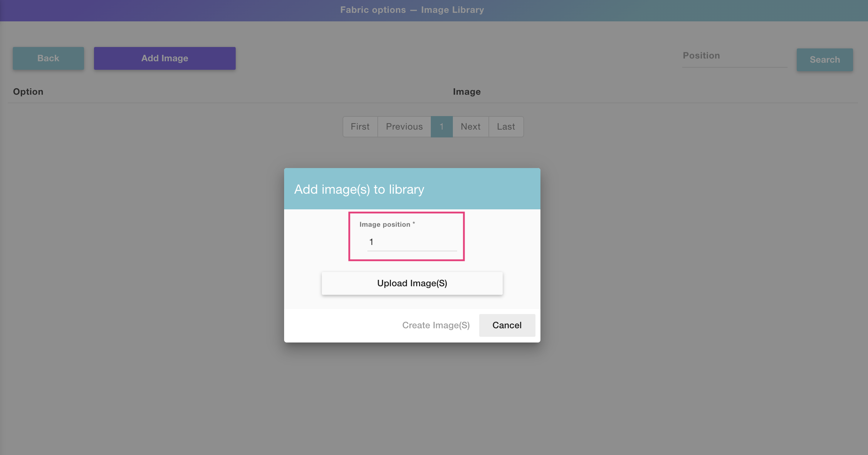The height and width of the screenshot is (455, 868).
Task: Click the value 1 in Image position
Action: (x=371, y=242)
